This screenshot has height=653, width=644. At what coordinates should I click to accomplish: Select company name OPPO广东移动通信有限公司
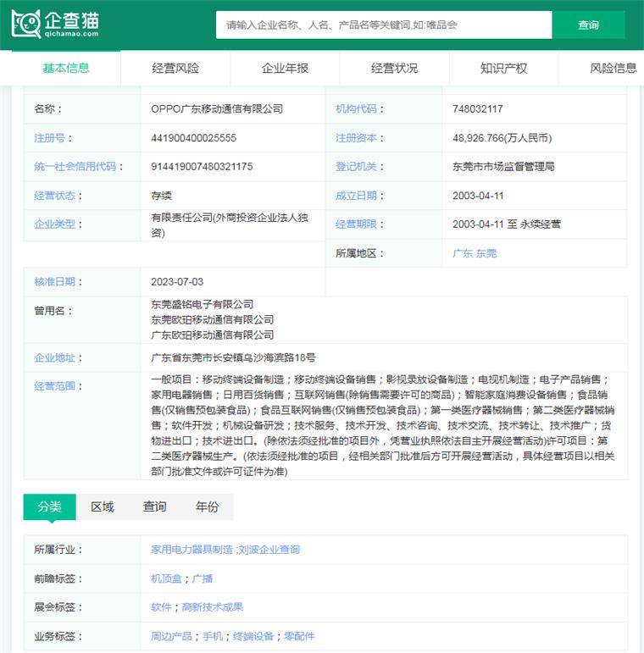click(217, 109)
